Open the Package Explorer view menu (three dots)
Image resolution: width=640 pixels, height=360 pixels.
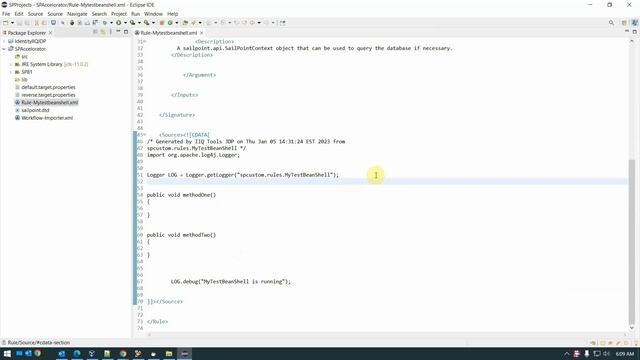[x=111, y=32]
